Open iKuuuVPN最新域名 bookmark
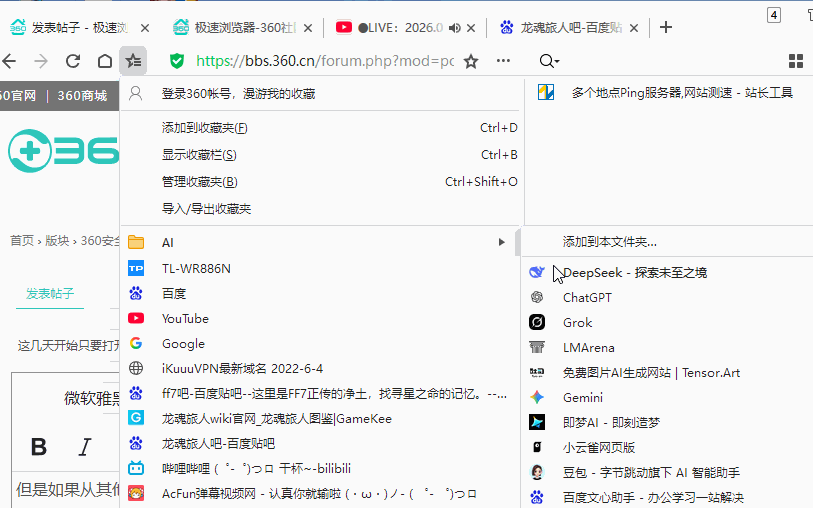Image resolution: width=813 pixels, height=508 pixels. (x=319, y=368)
